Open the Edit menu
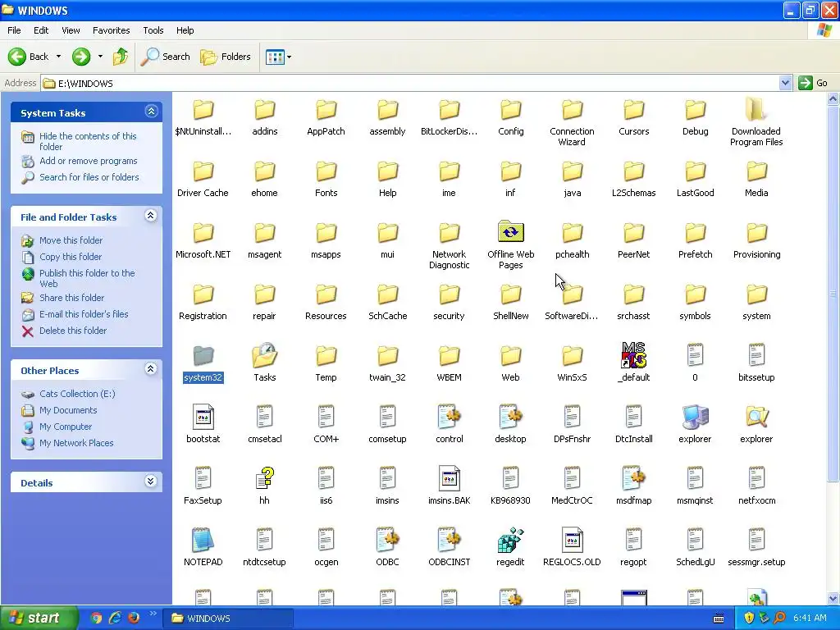Viewport: 840px width, 630px height. pyautogui.click(x=41, y=30)
